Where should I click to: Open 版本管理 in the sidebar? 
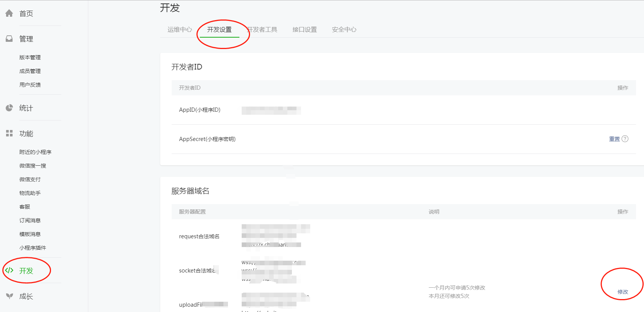pos(30,57)
